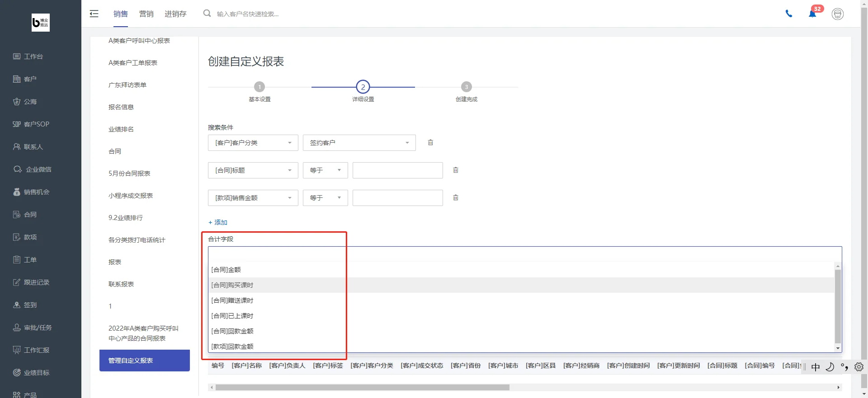868x398 pixels.
Task: Click the value input for 销售金额 condition
Action: click(398, 198)
